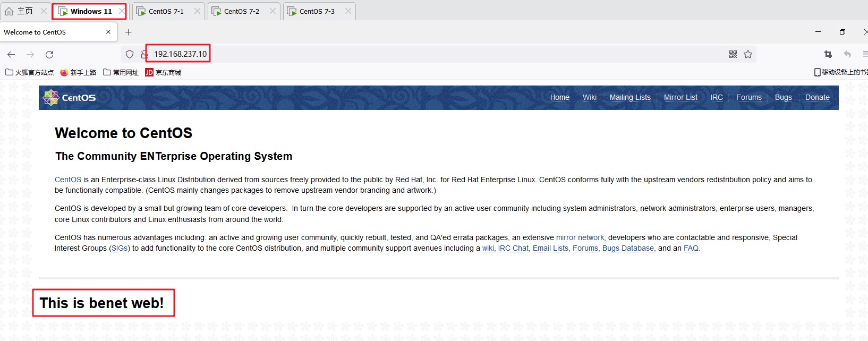
Task: Close the 主页 home tab
Action: click(44, 11)
